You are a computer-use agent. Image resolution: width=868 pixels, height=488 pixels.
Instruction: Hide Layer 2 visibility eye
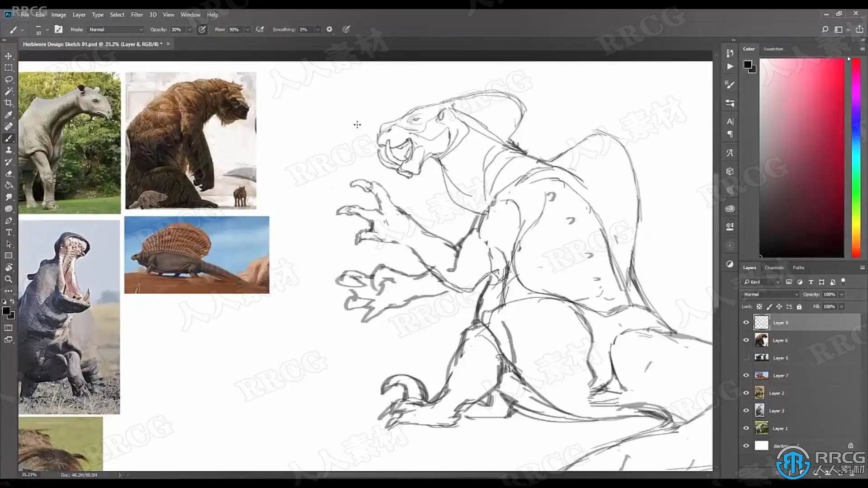[746, 393]
